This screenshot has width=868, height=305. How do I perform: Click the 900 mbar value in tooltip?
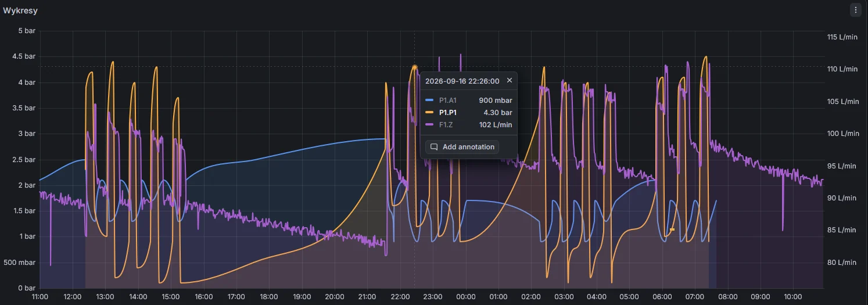pos(496,101)
